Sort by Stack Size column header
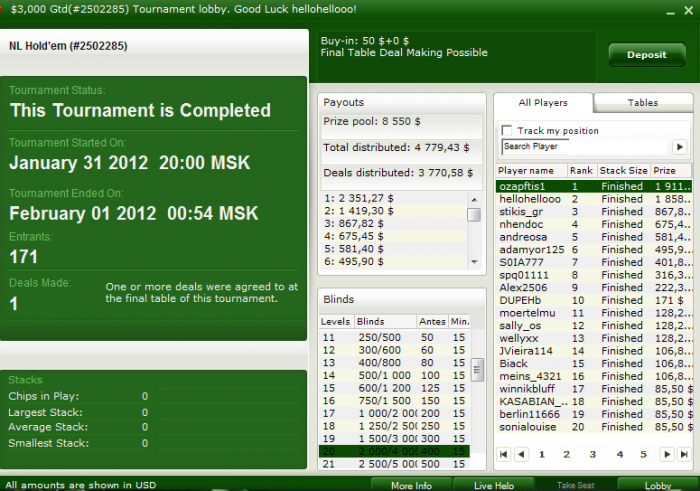This screenshot has width=700, height=491. click(x=623, y=171)
